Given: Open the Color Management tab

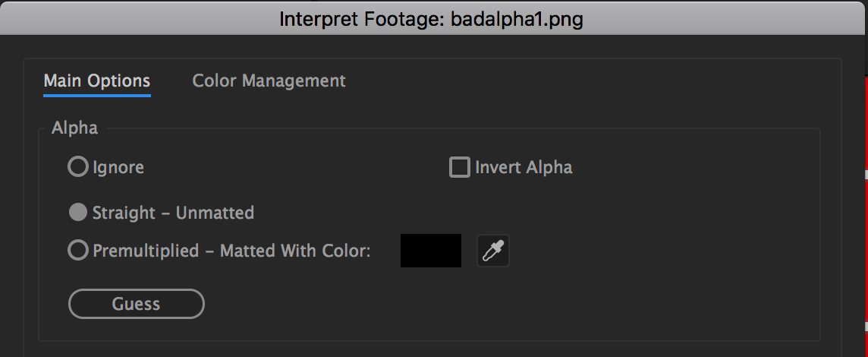Looking at the screenshot, I should 269,81.
